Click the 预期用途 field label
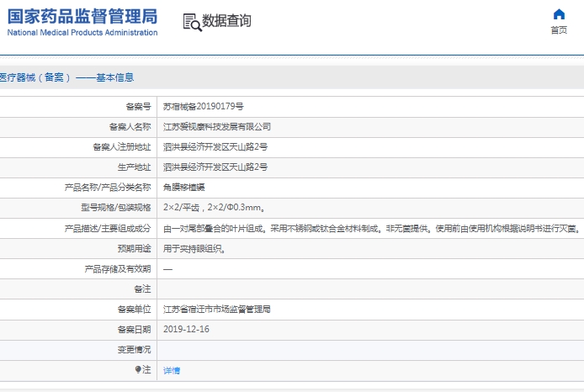Viewport: 584px width, 392px height. (134, 249)
